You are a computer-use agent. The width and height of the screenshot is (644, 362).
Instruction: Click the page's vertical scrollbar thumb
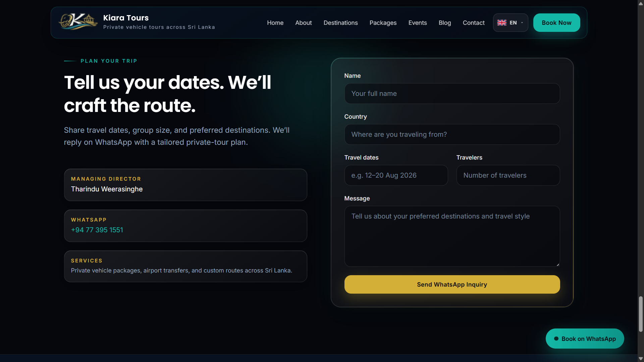641,314
